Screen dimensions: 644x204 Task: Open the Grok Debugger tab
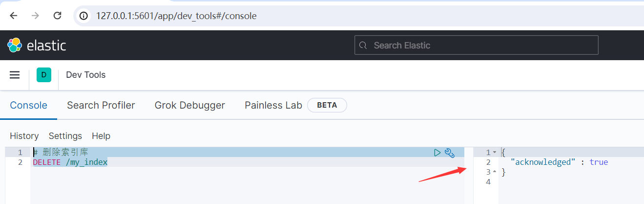point(190,105)
